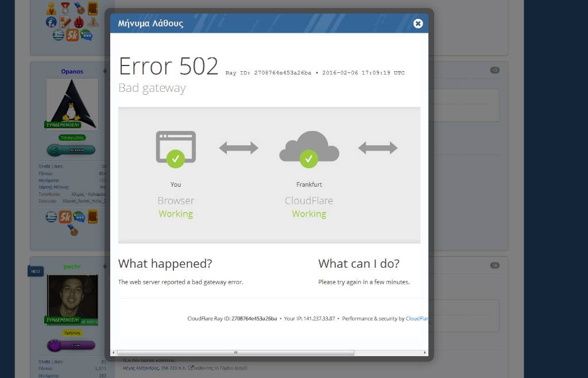Click pechr purple reputation bar
The height and width of the screenshot is (378, 588).
click(x=71, y=345)
